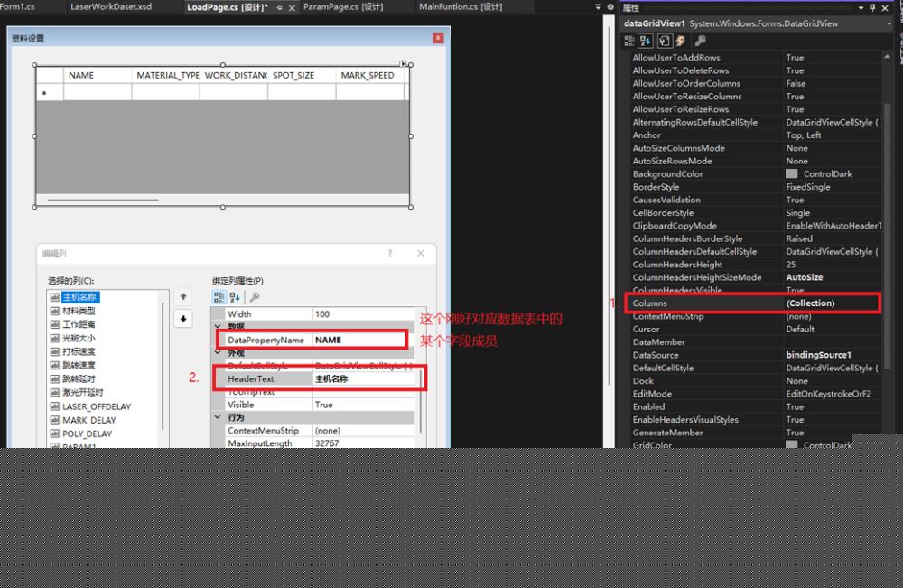The width and height of the screenshot is (903, 588).
Task: Switch to the ParamPage.cs design tab
Action: (342, 7)
